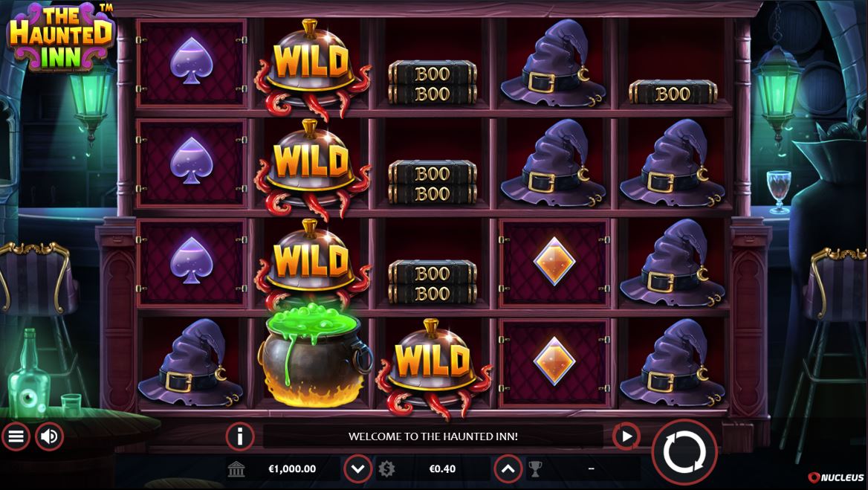Click the single BOO book symbol
The height and width of the screenshot is (490, 868).
click(x=673, y=93)
